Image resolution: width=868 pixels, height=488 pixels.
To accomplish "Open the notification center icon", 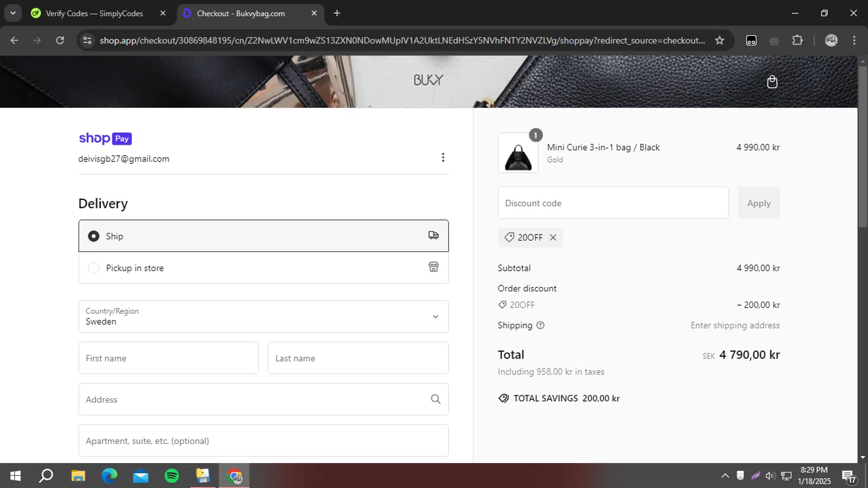I will pyautogui.click(x=849, y=476).
